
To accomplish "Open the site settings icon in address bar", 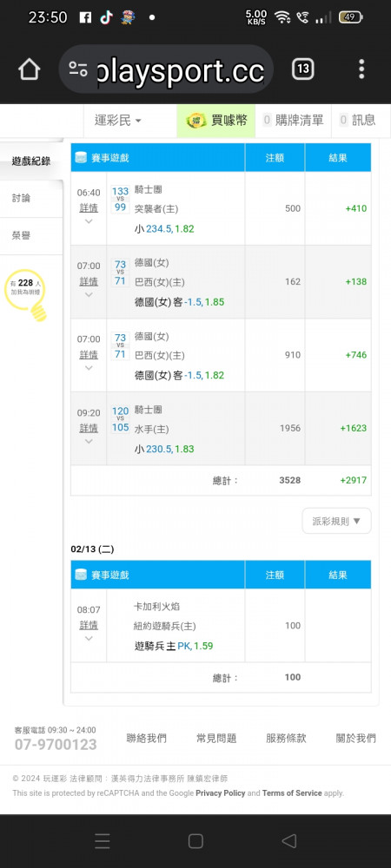I will (78, 69).
